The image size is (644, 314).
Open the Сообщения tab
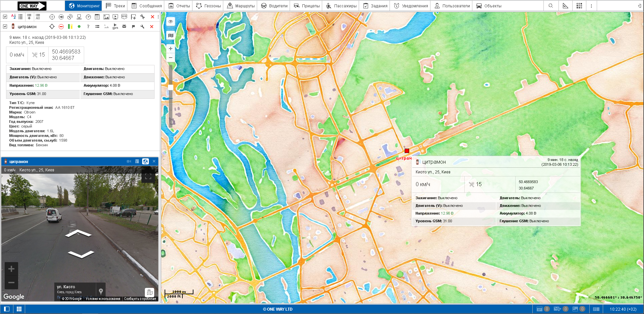[x=147, y=6]
